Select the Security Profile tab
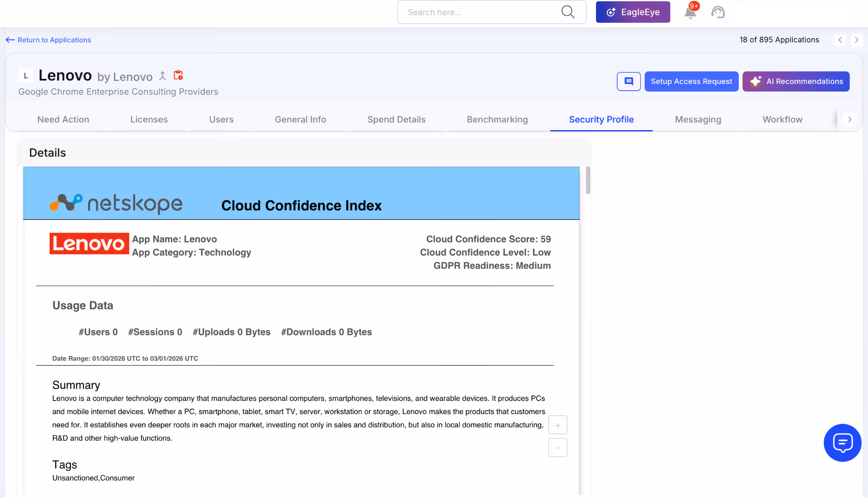The image size is (868, 498). pos(601,120)
